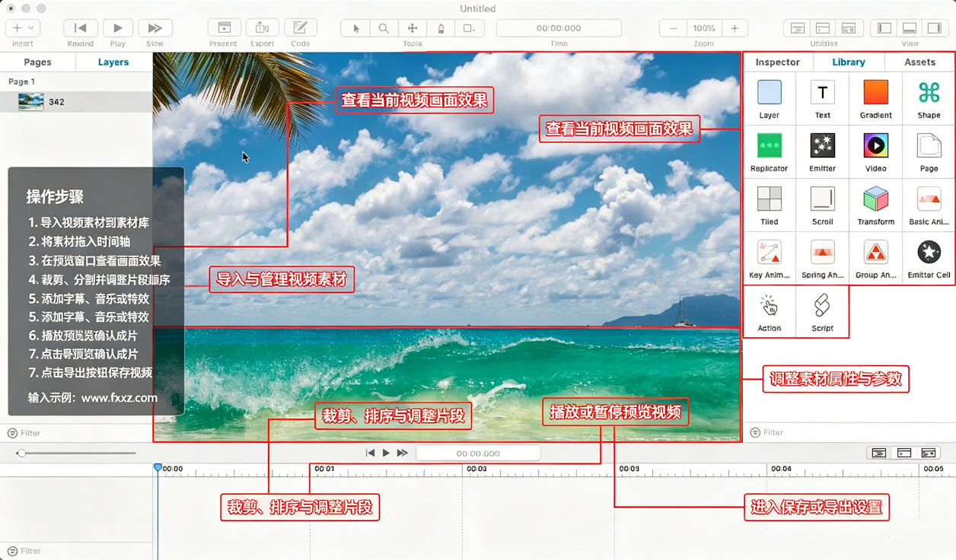
Task: Click the Rewind toolbar button
Action: pos(80,28)
